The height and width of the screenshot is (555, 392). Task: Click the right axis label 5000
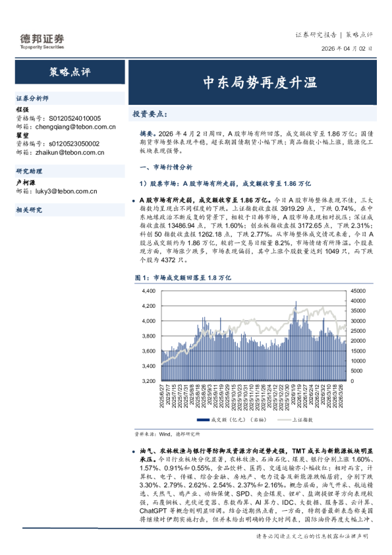click(x=356, y=371)
